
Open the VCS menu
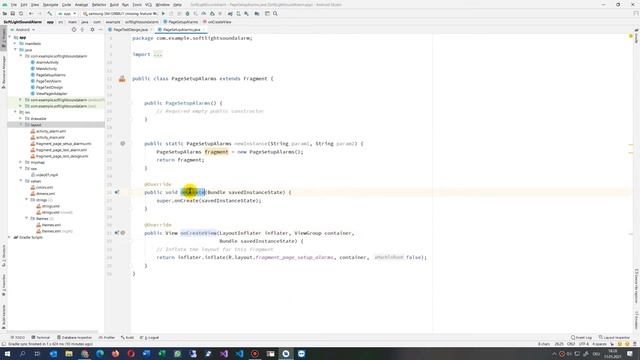click(x=148, y=4)
